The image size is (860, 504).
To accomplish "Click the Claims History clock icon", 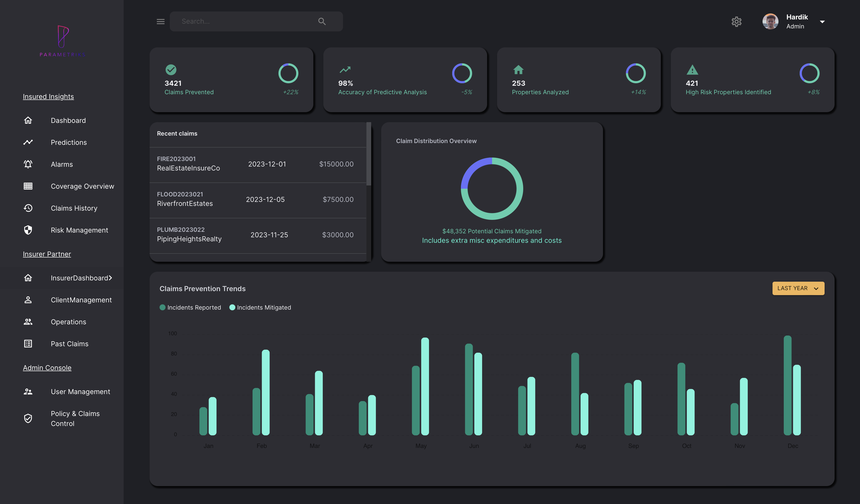I will [28, 208].
